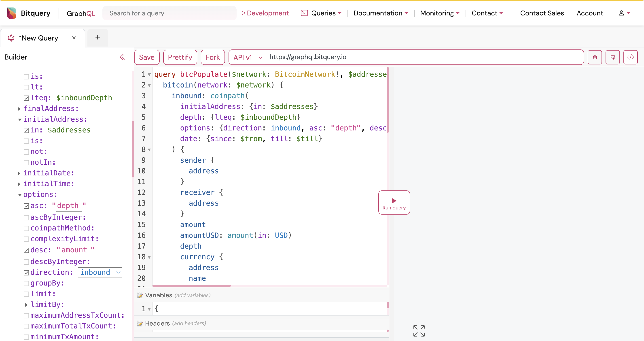Open the Documentation menu
The width and height of the screenshot is (644, 341).
tap(380, 13)
